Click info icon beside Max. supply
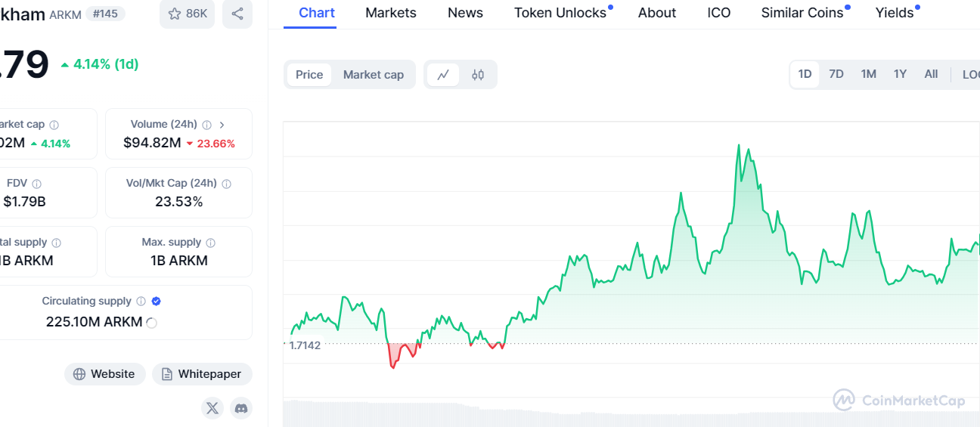Image resolution: width=980 pixels, height=427 pixels. 210,243
